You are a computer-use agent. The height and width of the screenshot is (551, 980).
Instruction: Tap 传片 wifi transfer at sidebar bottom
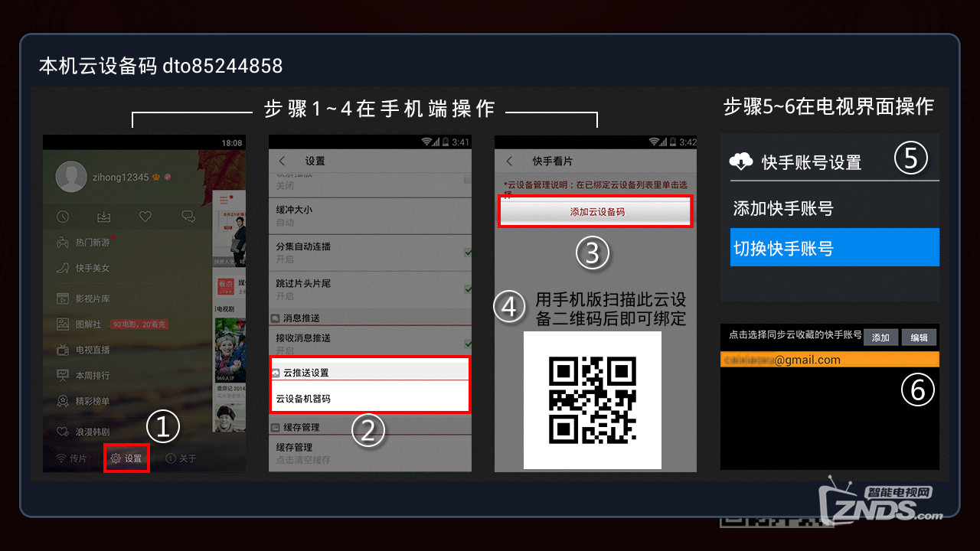[71, 458]
